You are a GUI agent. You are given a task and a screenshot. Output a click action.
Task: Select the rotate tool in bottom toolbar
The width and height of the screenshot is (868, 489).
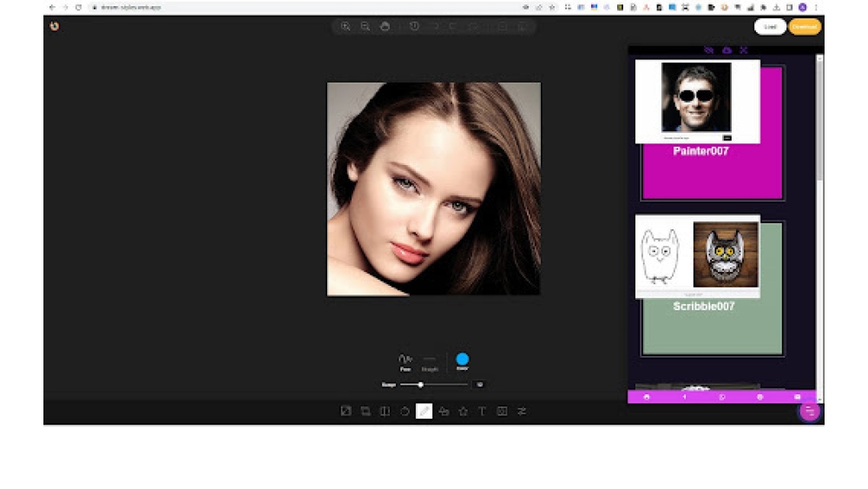coord(404,411)
